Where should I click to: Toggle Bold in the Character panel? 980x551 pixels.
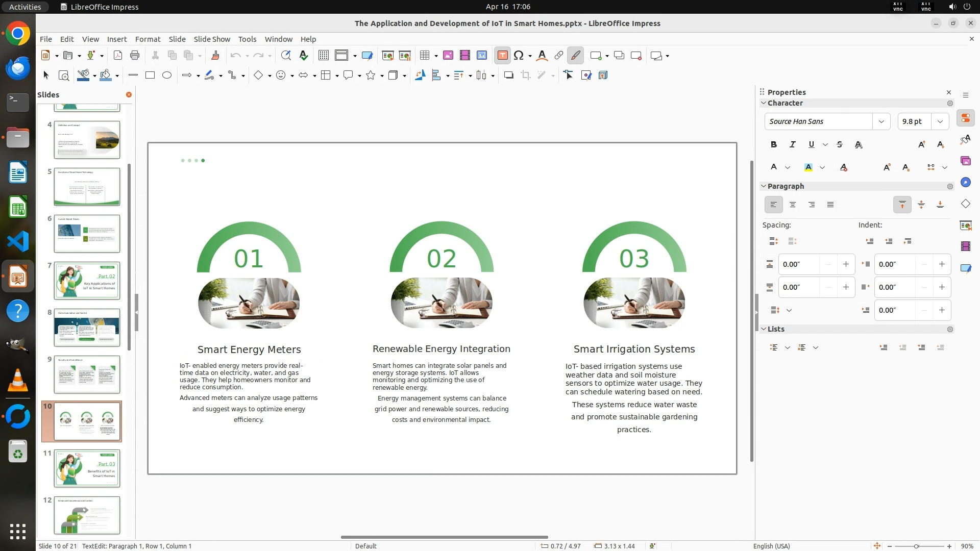[774, 145]
